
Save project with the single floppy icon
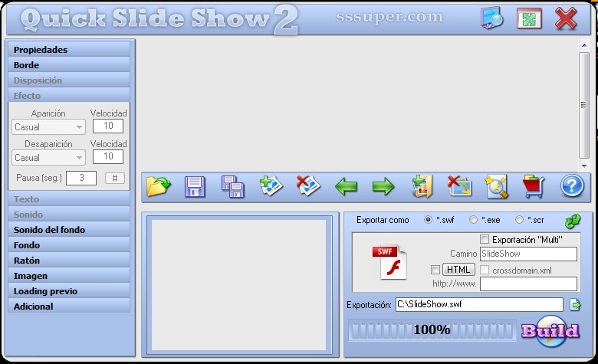pos(195,186)
